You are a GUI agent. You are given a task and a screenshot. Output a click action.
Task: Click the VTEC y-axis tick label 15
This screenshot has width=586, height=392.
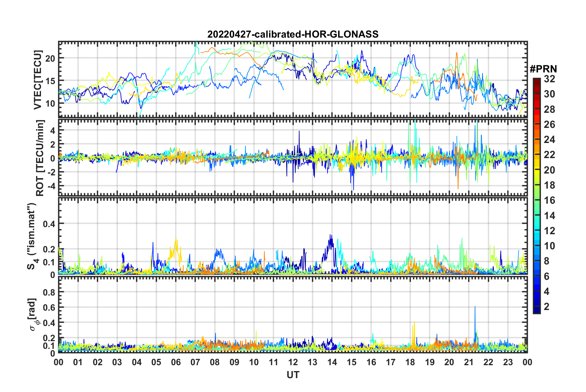(x=51, y=81)
